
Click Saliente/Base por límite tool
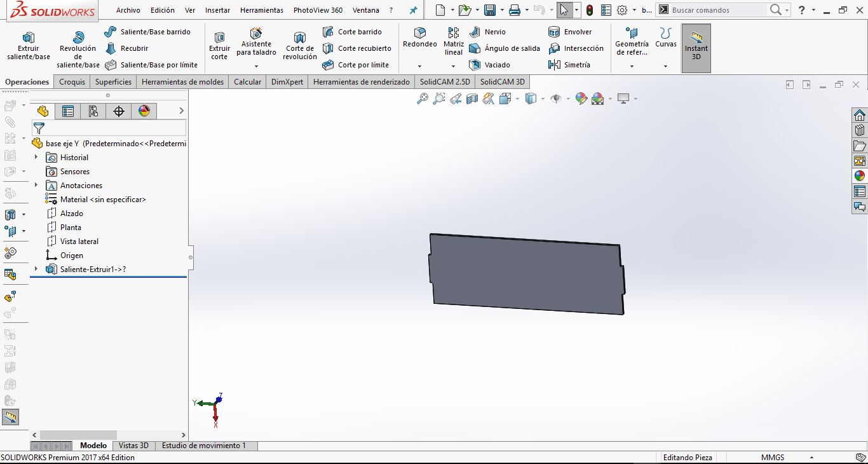[151, 65]
